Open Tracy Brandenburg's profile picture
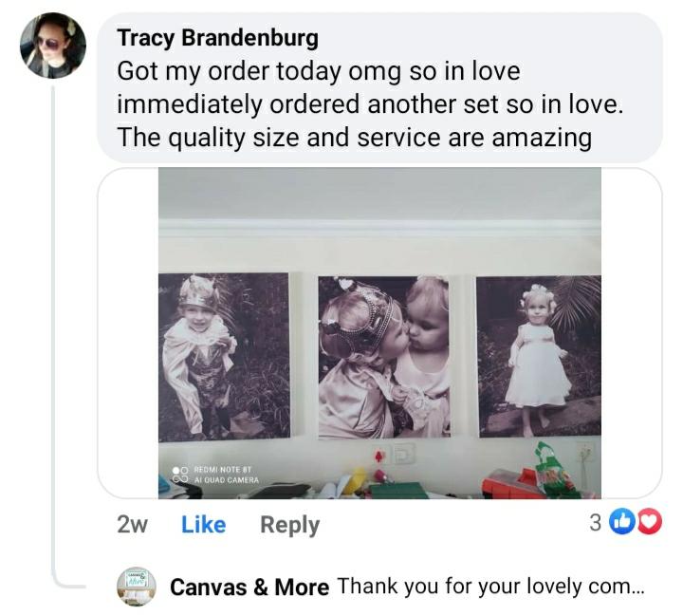683x616 pixels. (53, 46)
